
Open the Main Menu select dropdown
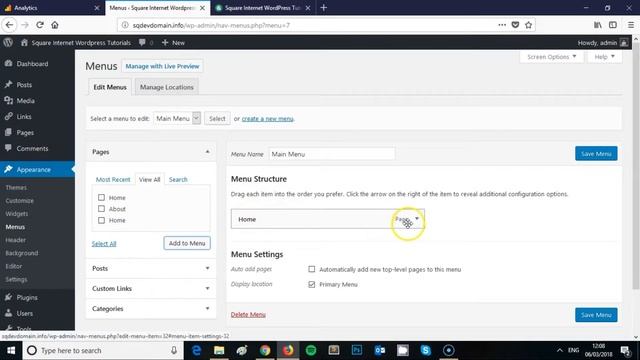tap(177, 118)
